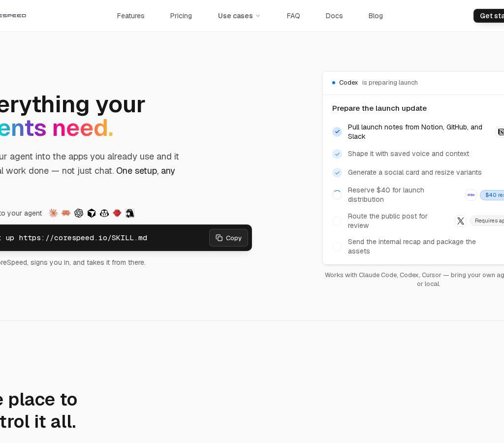Click 'Generate a social card and resize variants'

pos(414,172)
